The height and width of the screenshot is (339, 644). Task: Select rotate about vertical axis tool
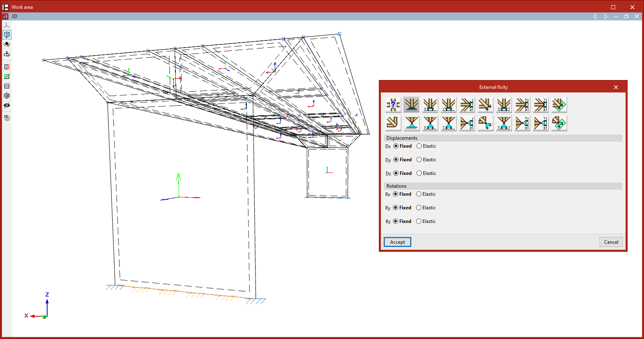click(x=7, y=54)
